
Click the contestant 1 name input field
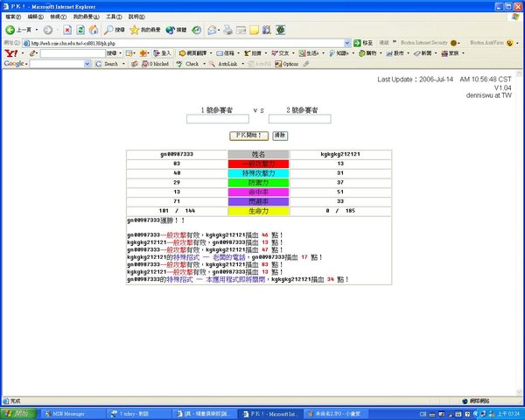pyautogui.click(x=218, y=119)
